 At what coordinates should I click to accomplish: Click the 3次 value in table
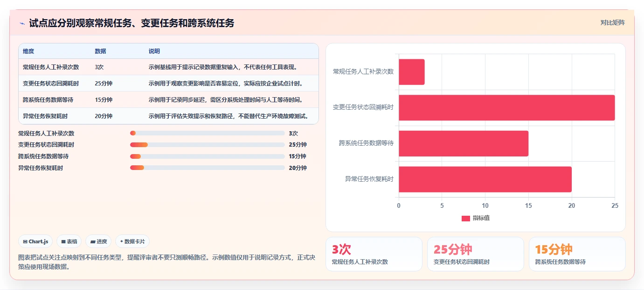99,67
